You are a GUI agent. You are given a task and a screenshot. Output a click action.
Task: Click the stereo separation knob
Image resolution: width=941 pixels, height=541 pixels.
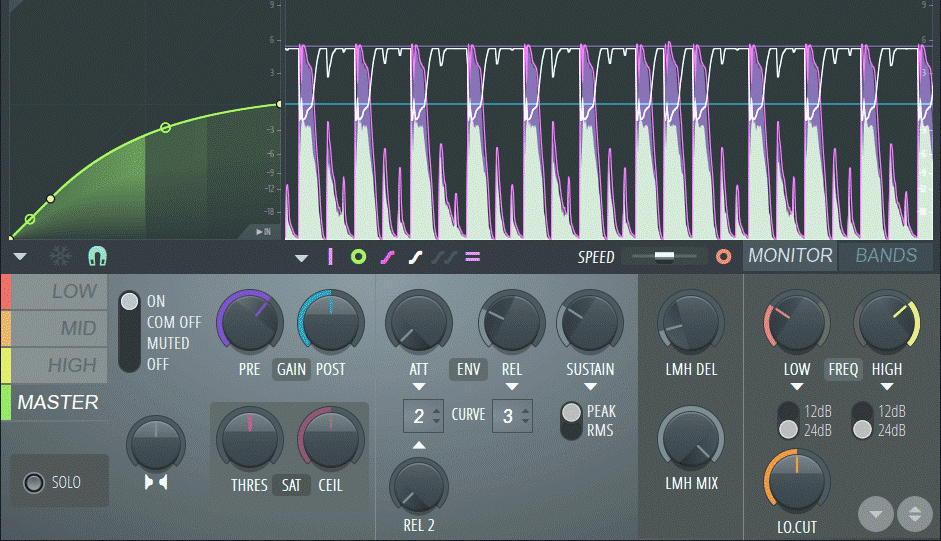point(155,444)
